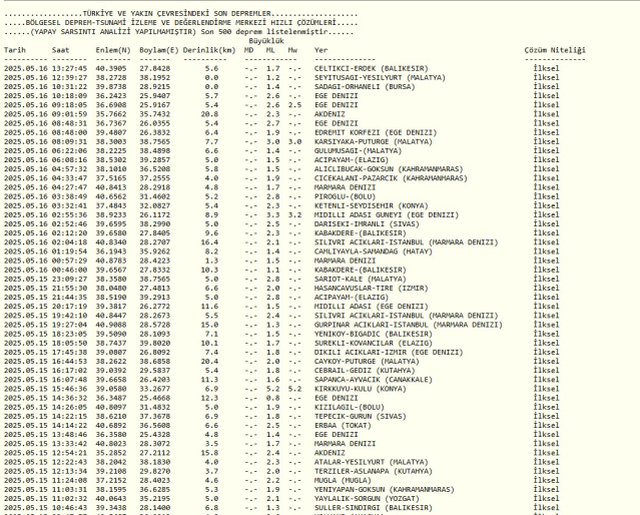Select the 'Mw' magnitude column header
The width and height of the screenshot is (640, 515).
pos(292,50)
